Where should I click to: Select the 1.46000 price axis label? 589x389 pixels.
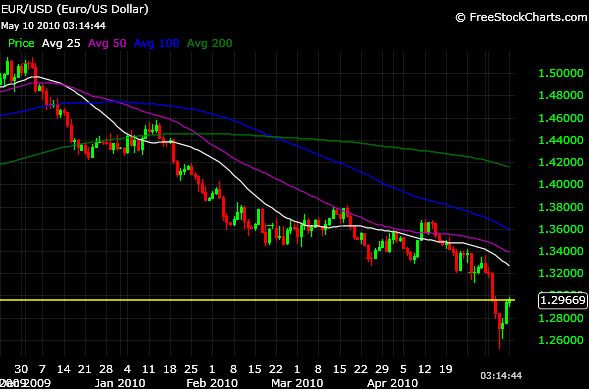[x=561, y=118]
